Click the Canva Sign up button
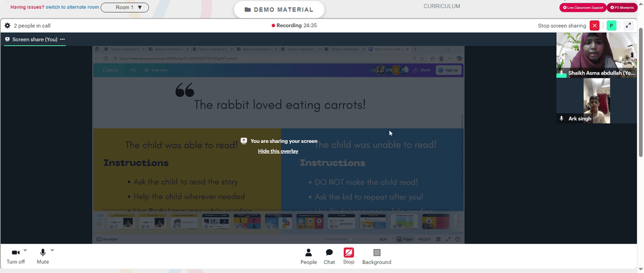This screenshot has height=273, width=644. (448, 70)
